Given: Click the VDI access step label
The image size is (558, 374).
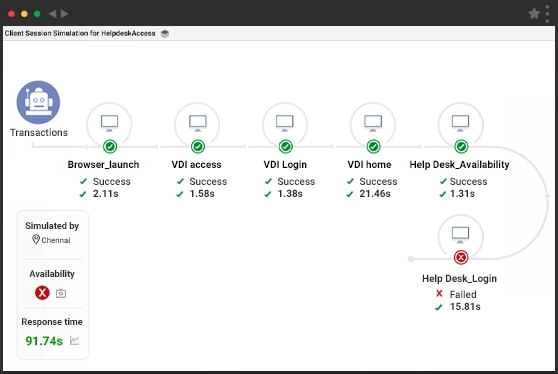Looking at the screenshot, I should coord(196,164).
